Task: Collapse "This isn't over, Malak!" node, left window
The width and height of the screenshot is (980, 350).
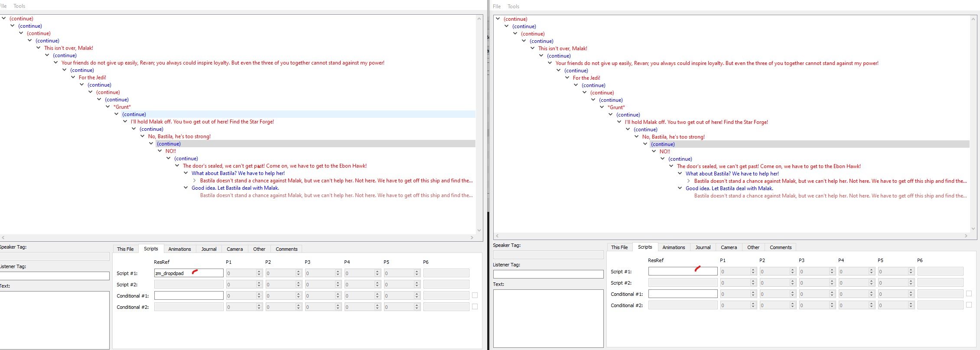Action: [39, 48]
